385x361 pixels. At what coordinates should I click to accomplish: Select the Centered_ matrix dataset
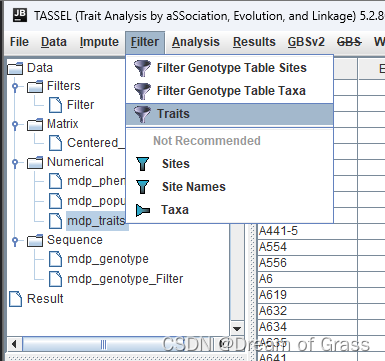pos(96,143)
